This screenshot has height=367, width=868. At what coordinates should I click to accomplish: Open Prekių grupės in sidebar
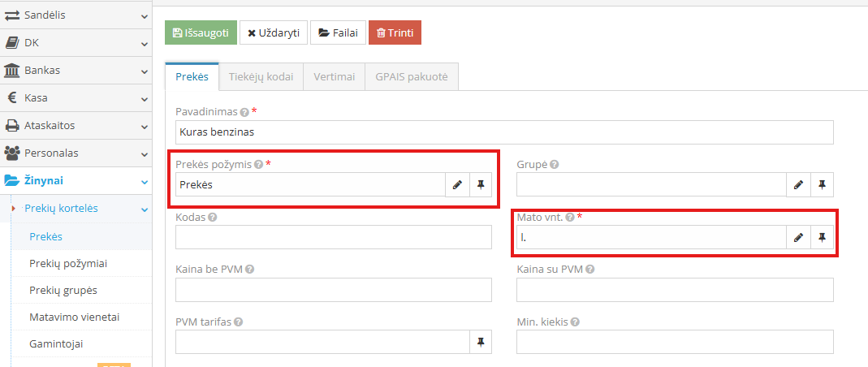(63, 290)
